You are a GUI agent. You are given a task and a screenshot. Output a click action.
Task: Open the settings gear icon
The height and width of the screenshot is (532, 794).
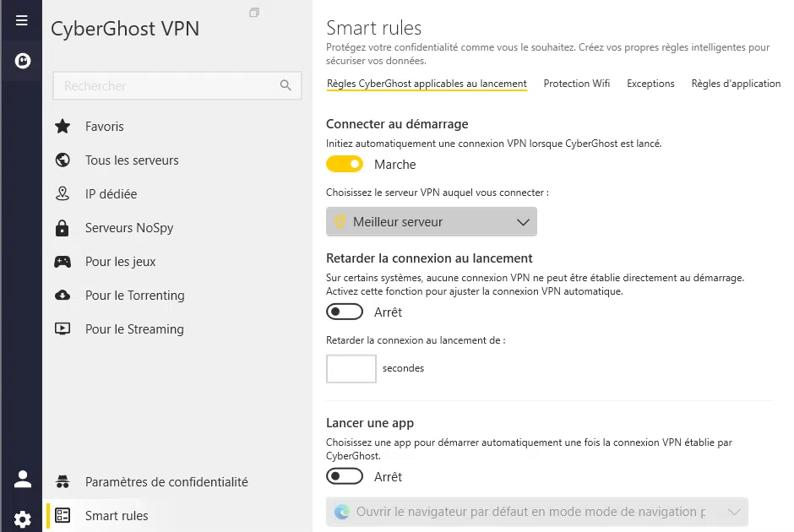[x=22, y=518]
